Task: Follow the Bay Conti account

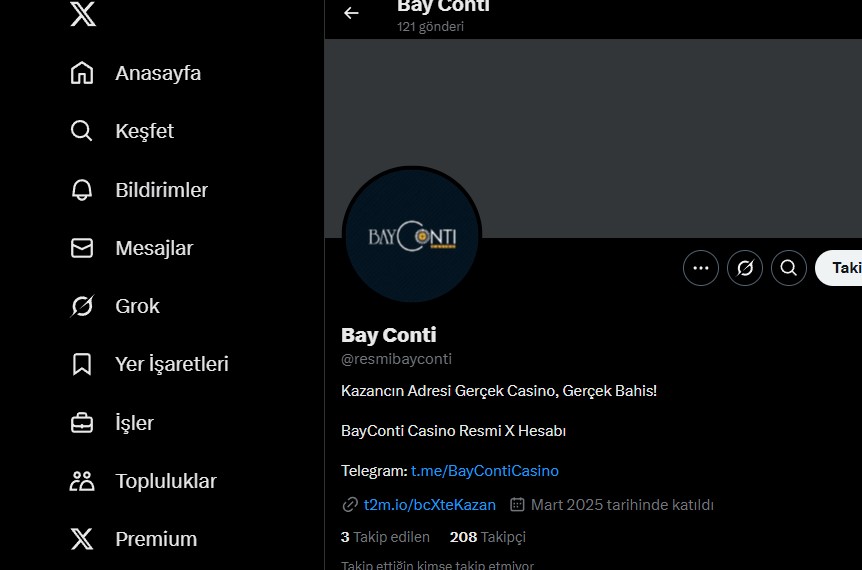Action: pyautogui.click(x=838, y=268)
